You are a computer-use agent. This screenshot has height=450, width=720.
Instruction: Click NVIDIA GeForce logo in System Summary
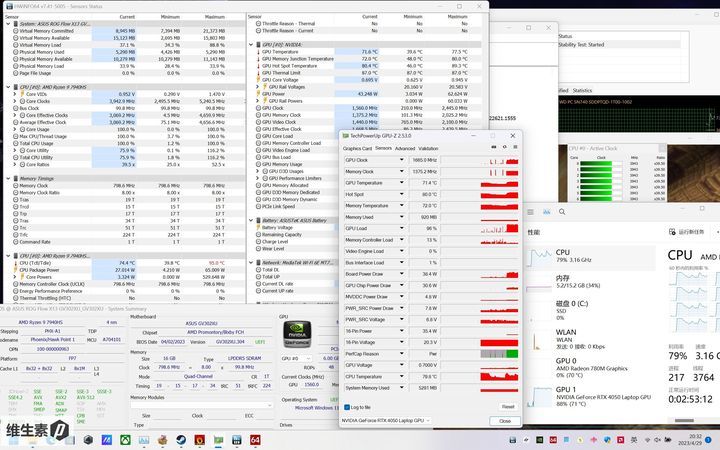tap(297, 334)
